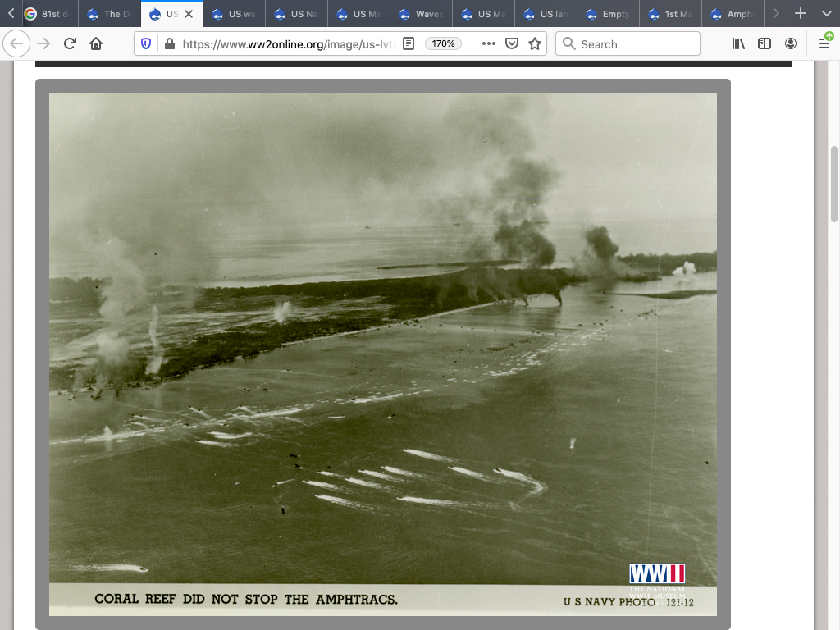Reset the 170% zoom level badge
This screenshot has width=840, height=630.
point(444,43)
